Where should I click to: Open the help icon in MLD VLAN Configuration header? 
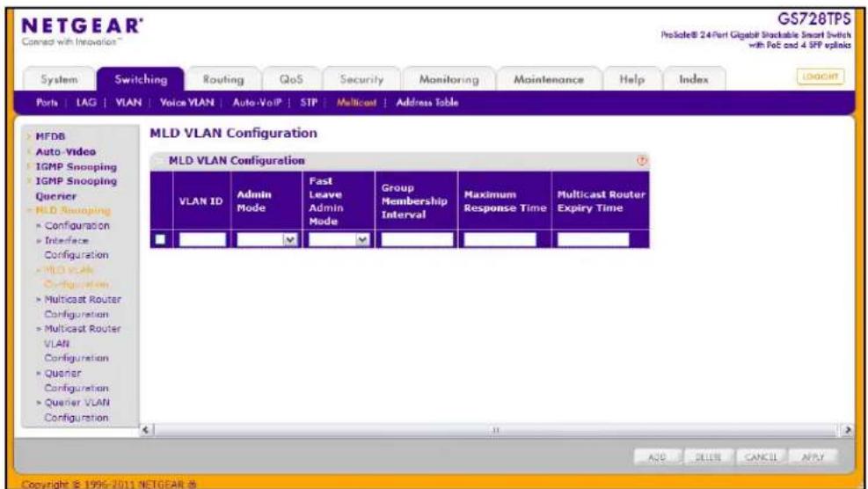click(x=642, y=161)
